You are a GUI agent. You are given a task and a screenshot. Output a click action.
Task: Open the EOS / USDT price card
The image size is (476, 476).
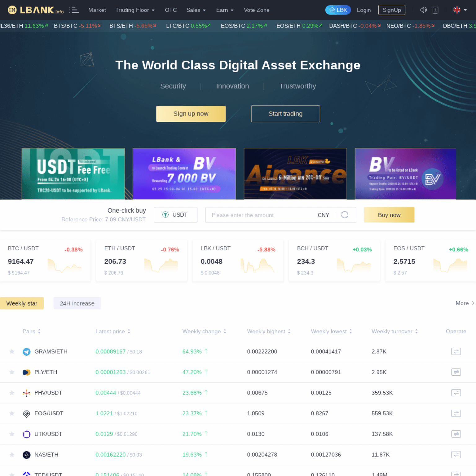pos(431,260)
